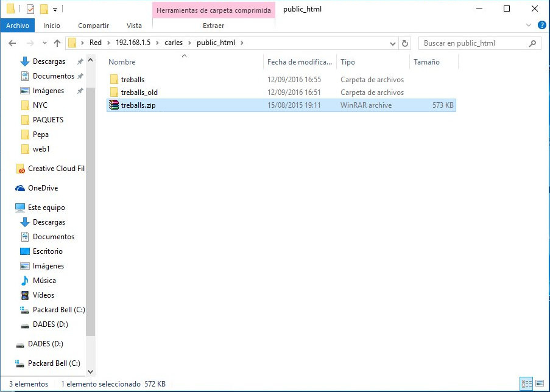The width and height of the screenshot is (550, 392).
Task: Switch to details view button
Action: [x=526, y=383]
